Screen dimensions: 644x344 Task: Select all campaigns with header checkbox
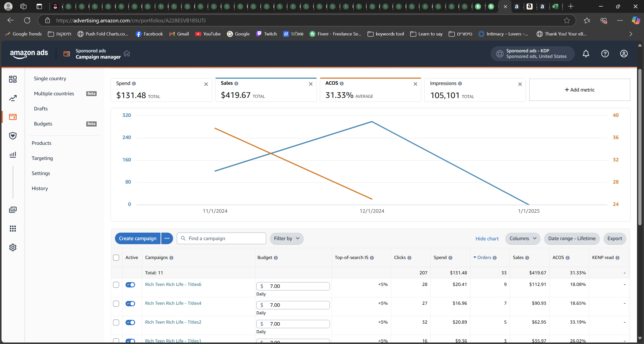point(116,257)
